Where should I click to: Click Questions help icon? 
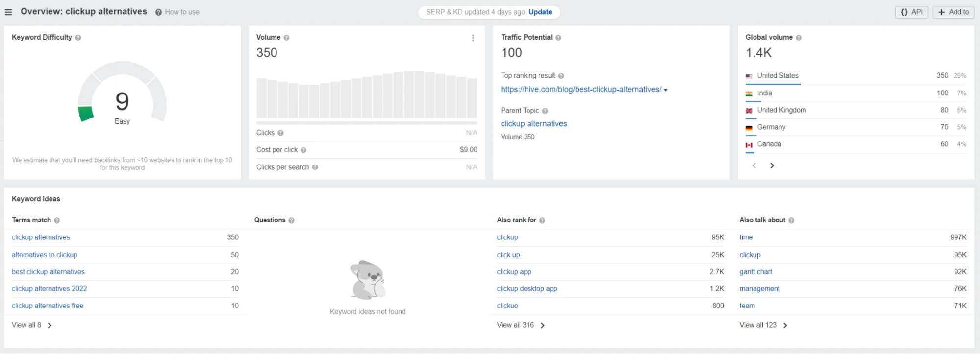click(292, 221)
